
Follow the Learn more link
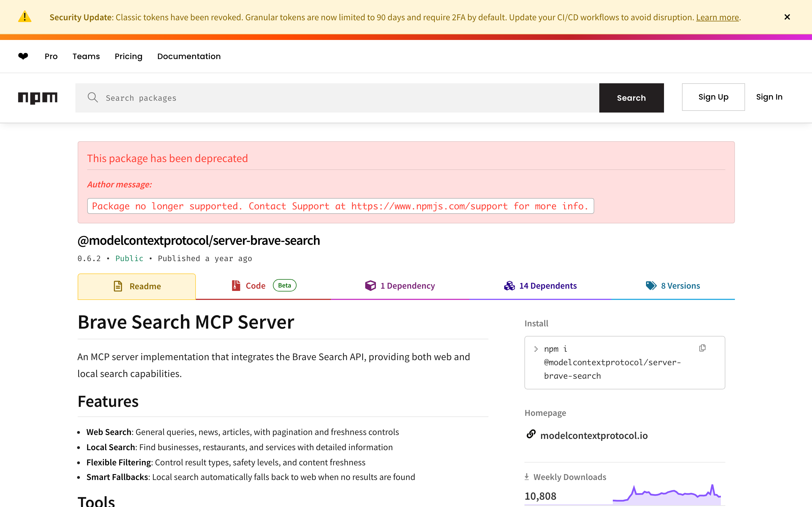pyautogui.click(x=717, y=17)
